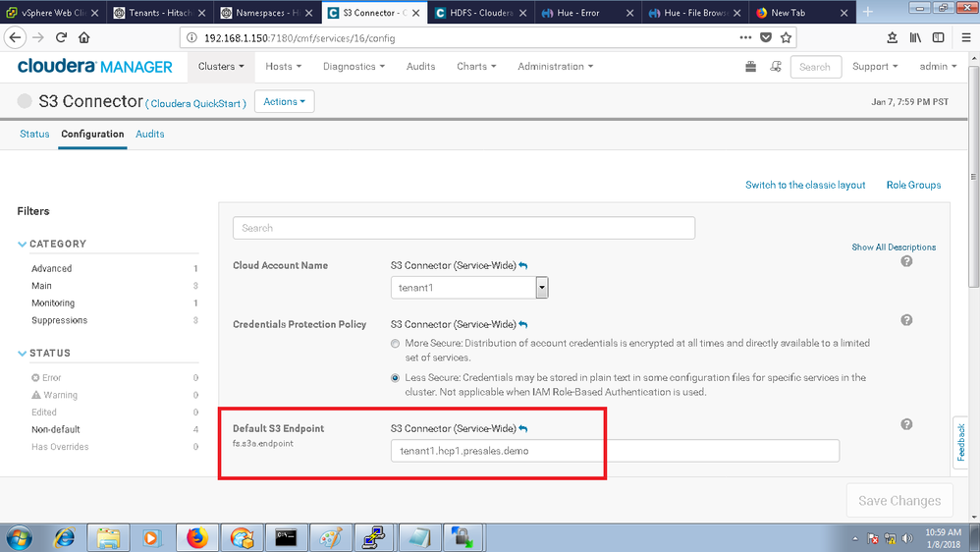
Task: Go back with the browser back arrow
Action: (x=15, y=37)
